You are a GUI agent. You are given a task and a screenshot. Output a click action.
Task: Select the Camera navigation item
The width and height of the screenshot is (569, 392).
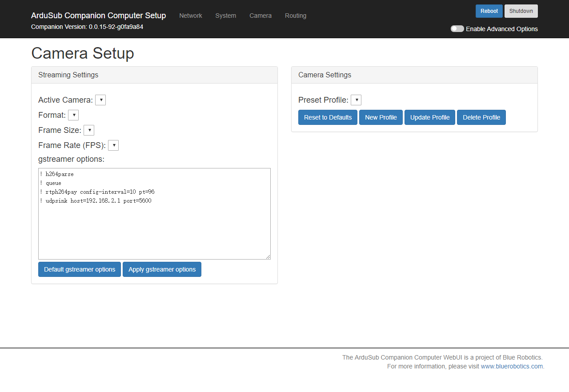click(x=260, y=16)
